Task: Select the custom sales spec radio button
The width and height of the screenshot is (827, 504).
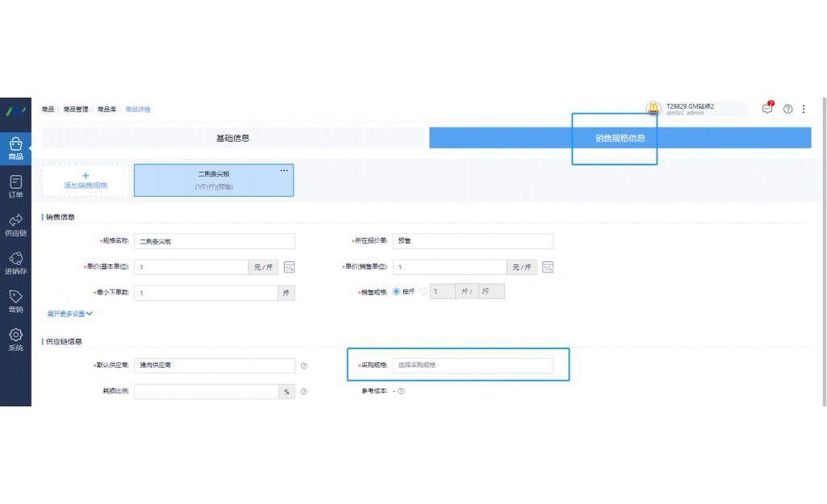Action: click(424, 292)
